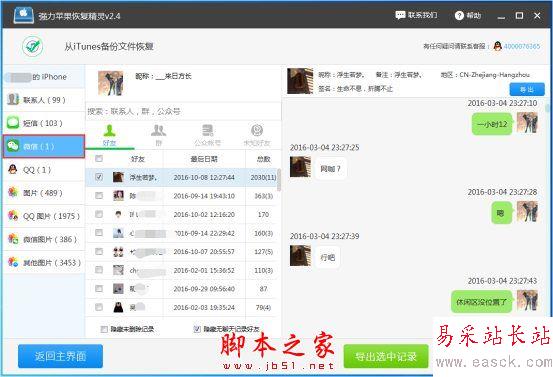Click the account avatar beside 昵称

coord(111,83)
